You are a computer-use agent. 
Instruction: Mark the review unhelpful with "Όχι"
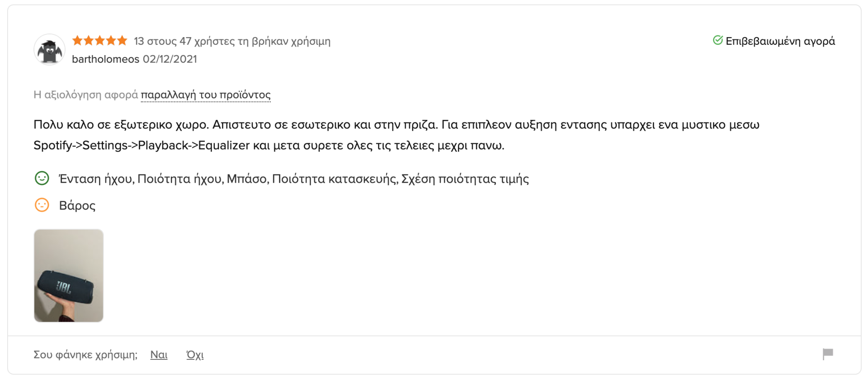click(x=195, y=355)
